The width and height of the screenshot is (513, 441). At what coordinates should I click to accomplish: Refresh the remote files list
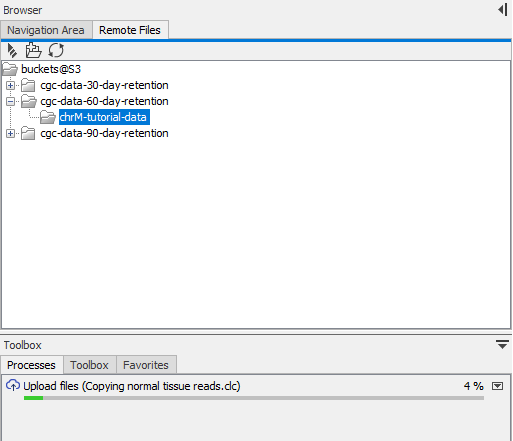(x=56, y=51)
